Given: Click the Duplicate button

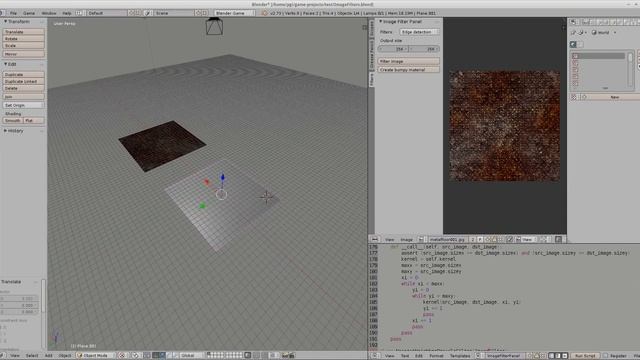Looking at the screenshot, I should click(23, 74).
